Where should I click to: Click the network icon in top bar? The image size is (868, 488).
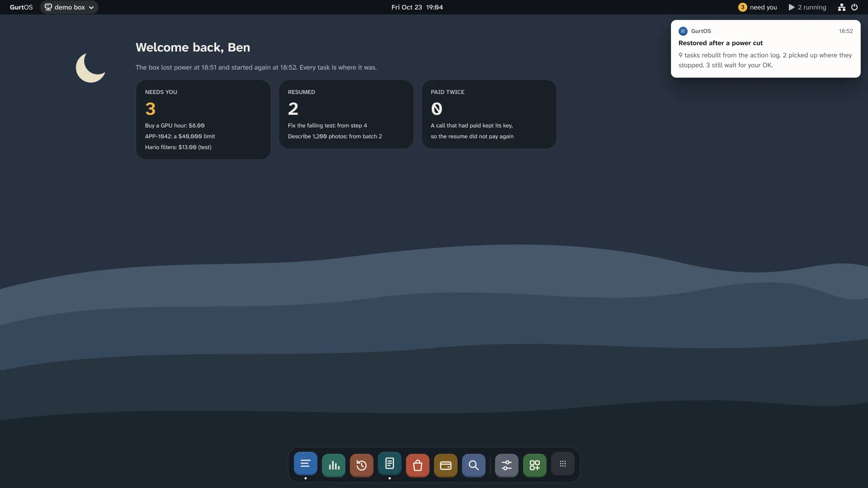tap(842, 7)
